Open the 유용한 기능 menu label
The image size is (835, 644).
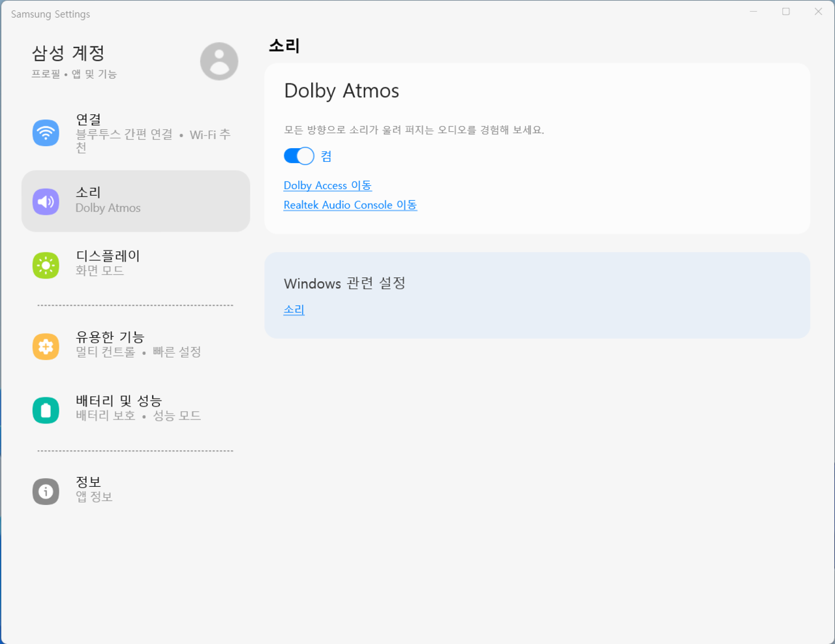pos(110,337)
